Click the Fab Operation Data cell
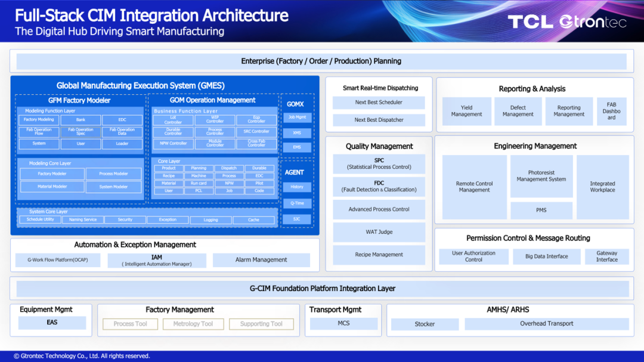 (x=122, y=132)
